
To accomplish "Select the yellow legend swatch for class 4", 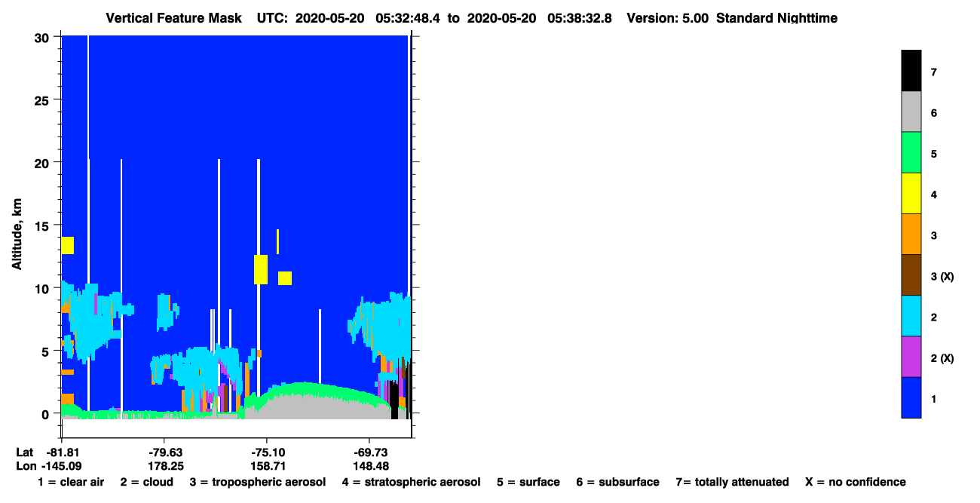I will click(911, 193).
